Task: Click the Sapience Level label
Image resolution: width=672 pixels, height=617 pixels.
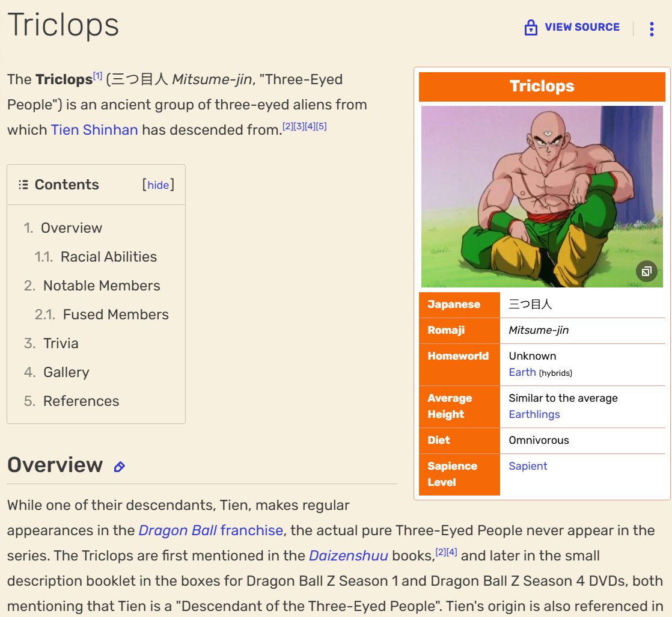Action: [452, 474]
